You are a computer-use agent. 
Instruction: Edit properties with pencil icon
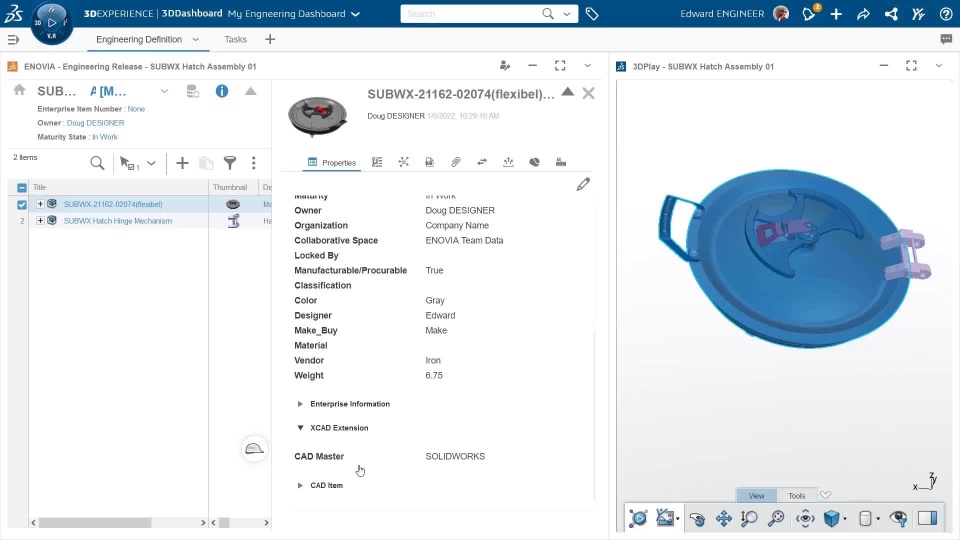tap(583, 184)
